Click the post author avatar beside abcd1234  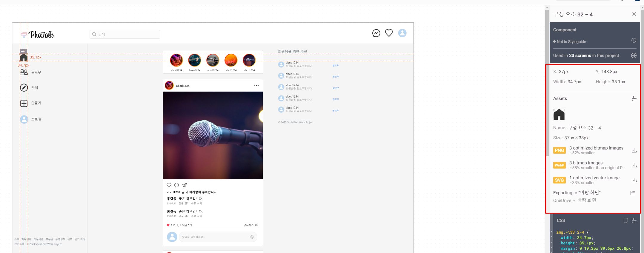pyautogui.click(x=169, y=86)
